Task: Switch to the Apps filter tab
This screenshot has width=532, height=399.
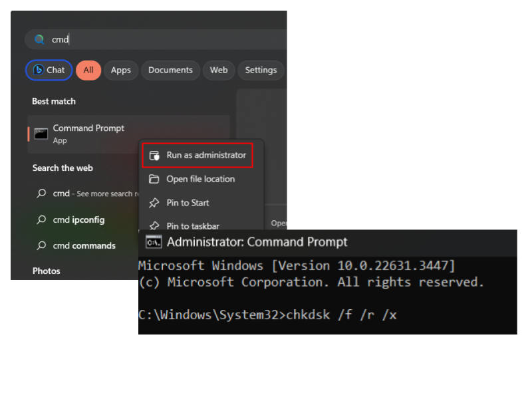Action: [121, 70]
